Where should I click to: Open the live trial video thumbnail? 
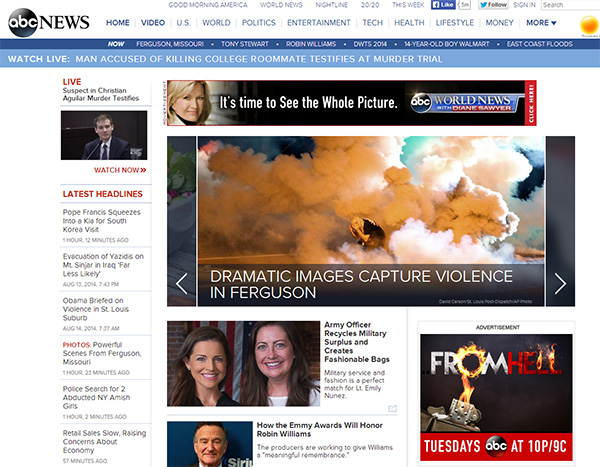coord(104,136)
